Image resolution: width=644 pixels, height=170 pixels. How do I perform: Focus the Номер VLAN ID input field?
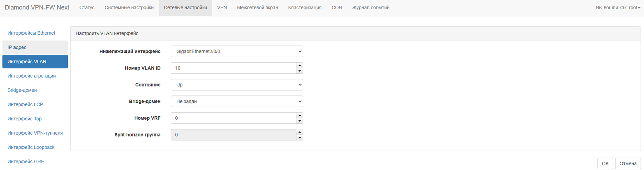click(x=234, y=68)
